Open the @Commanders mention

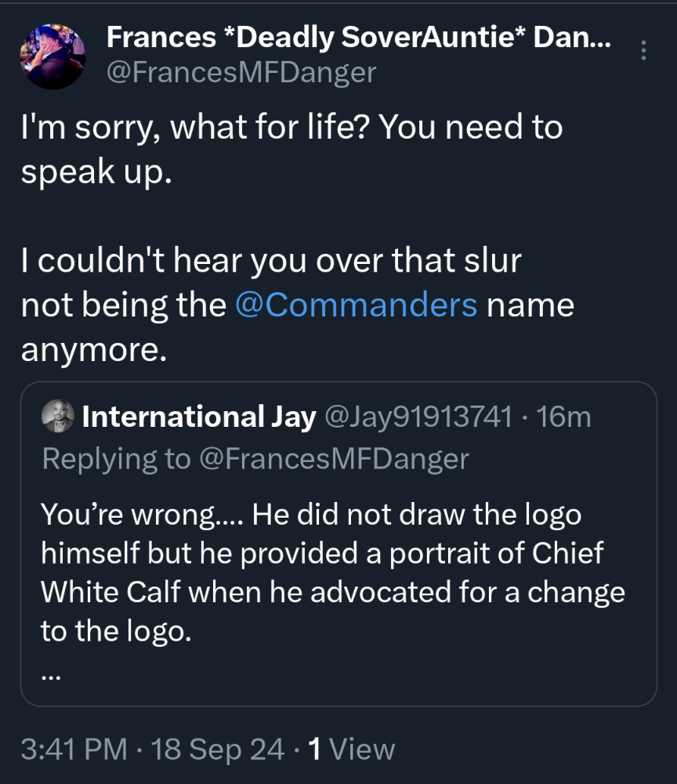pos(357,305)
